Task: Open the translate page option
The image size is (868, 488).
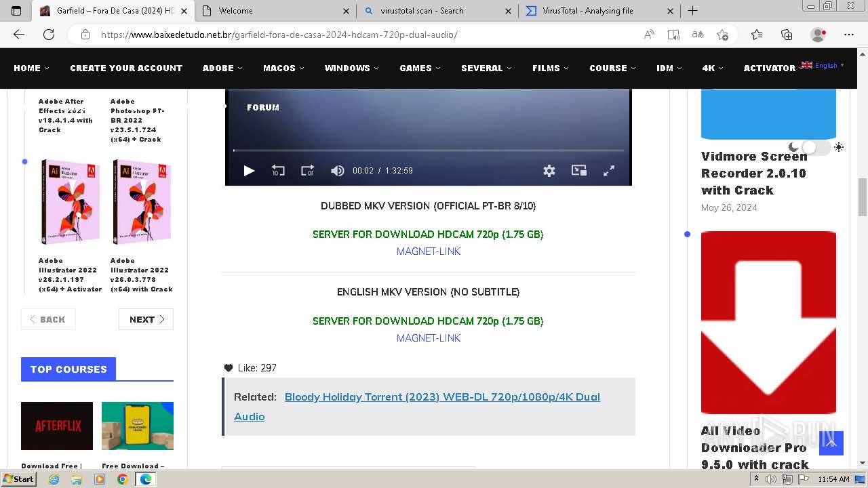Action: pos(697,35)
